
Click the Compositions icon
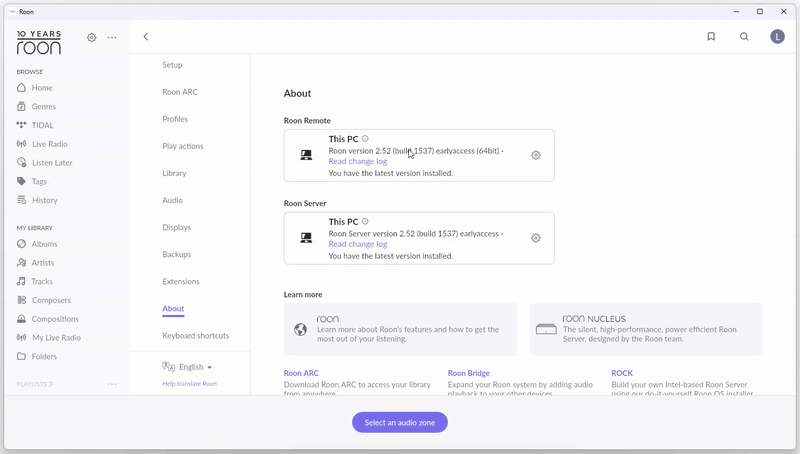pyautogui.click(x=21, y=319)
